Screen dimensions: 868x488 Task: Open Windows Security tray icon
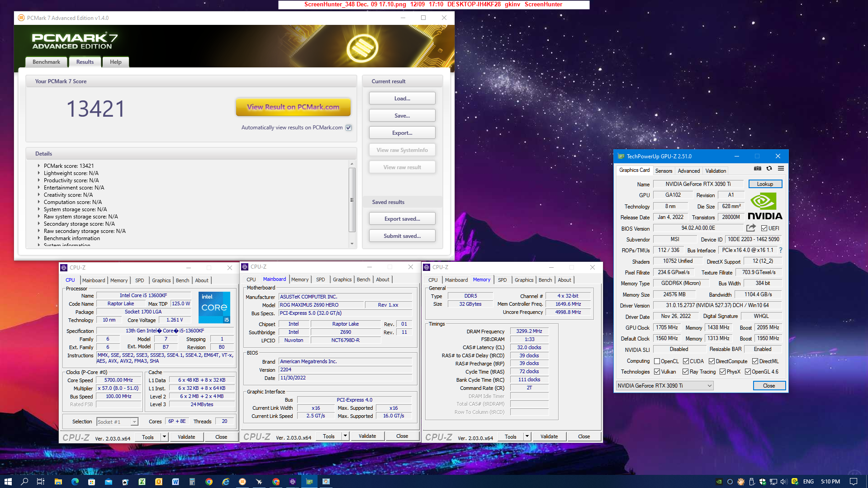763,482
